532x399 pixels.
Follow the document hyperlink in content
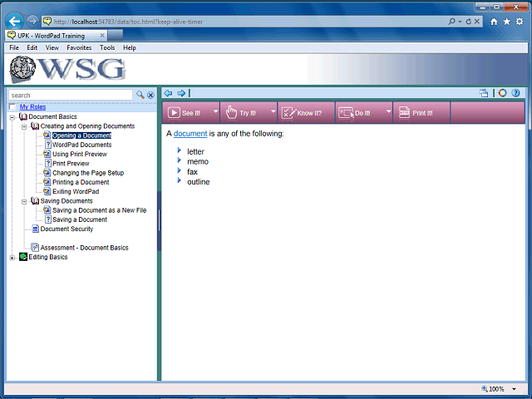(190, 134)
